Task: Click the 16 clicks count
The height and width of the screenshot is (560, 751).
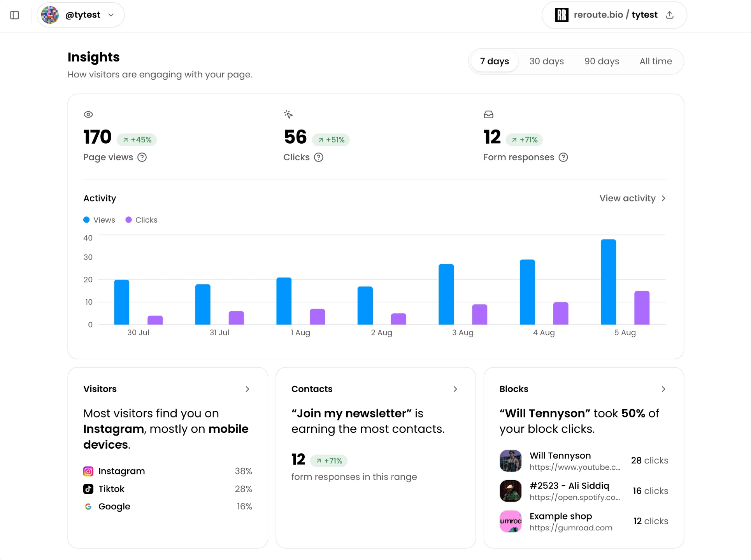Action: click(650, 491)
